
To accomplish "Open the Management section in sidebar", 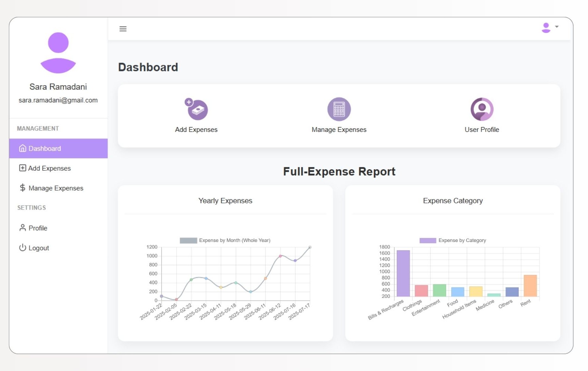I will (x=38, y=128).
